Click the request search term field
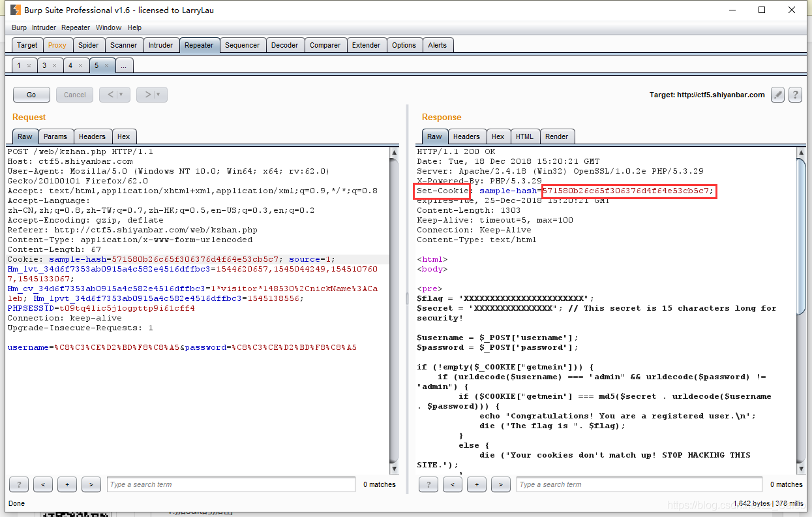812x517 pixels. [x=232, y=484]
